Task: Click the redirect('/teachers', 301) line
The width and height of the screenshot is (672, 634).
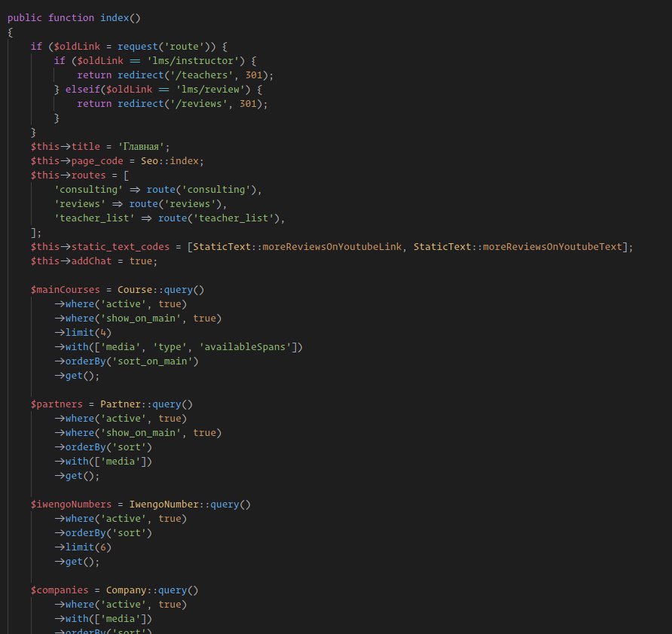Action: (175, 75)
